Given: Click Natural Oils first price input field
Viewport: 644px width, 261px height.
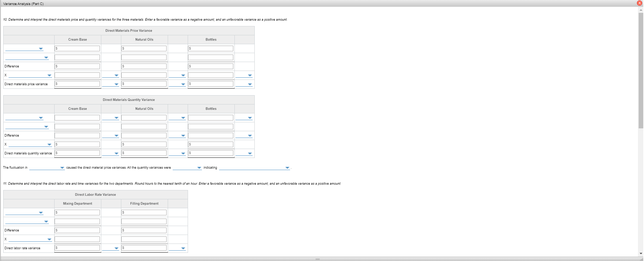Looking at the screenshot, I should pyautogui.click(x=144, y=48).
